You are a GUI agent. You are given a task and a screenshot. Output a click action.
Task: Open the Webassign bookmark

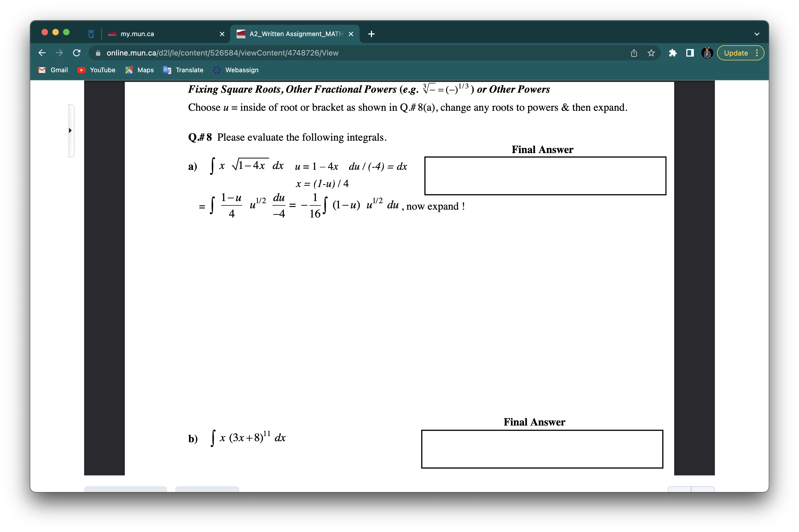click(235, 70)
